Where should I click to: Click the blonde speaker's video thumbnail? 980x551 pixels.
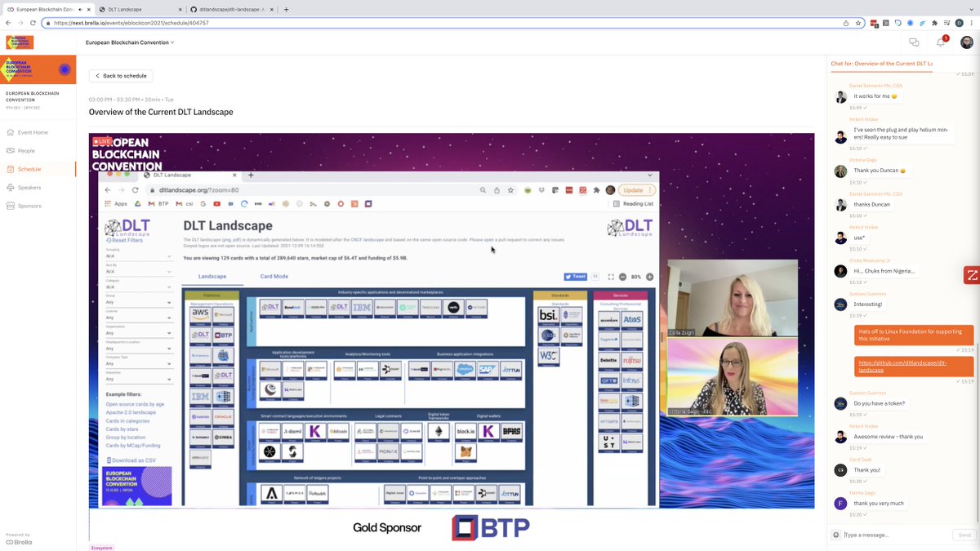pyautogui.click(x=733, y=298)
